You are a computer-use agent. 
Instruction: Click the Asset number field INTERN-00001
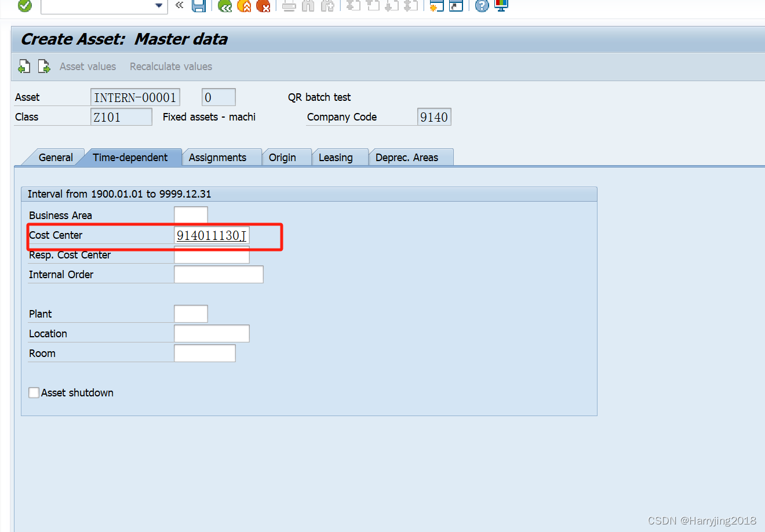(135, 97)
